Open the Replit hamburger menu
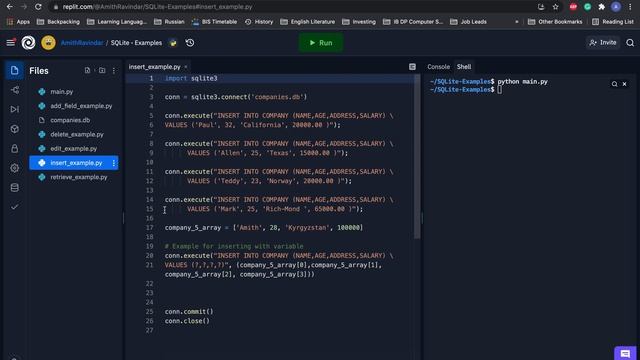This screenshot has height=360, width=640. click(11, 42)
